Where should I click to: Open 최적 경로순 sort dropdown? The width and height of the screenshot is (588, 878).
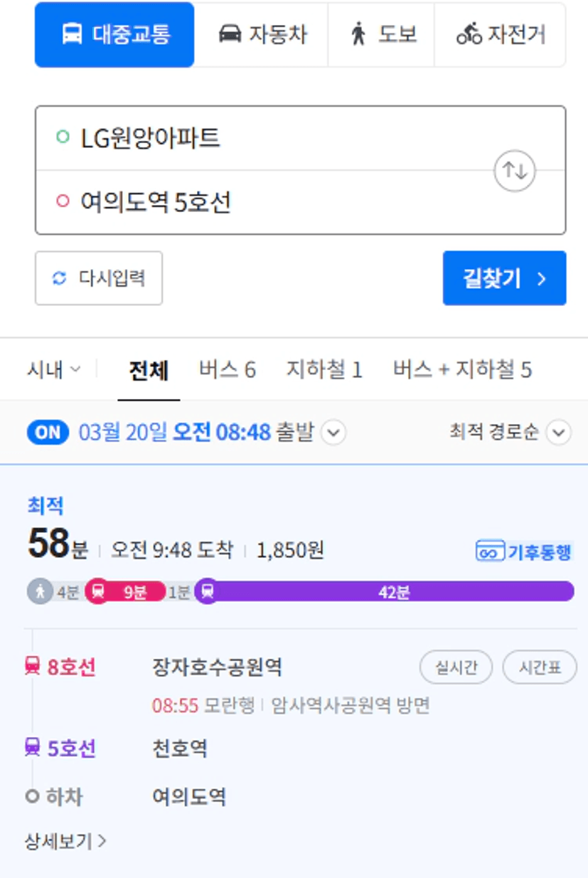point(510,433)
